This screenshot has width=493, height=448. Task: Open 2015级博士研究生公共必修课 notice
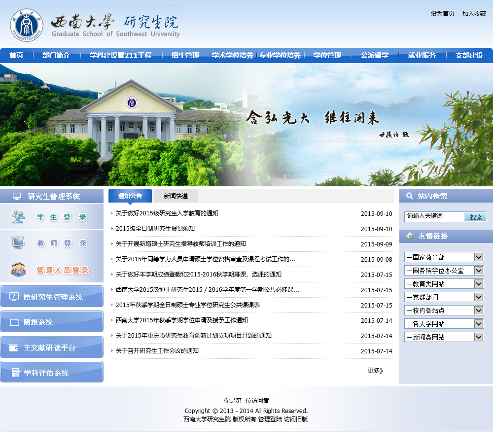pyautogui.click(x=207, y=290)
